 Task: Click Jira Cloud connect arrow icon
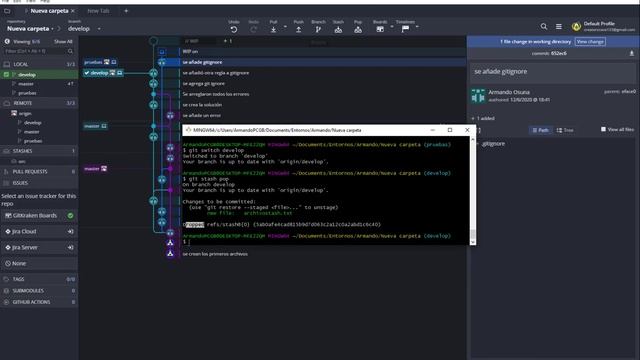(x=71, y=231)
